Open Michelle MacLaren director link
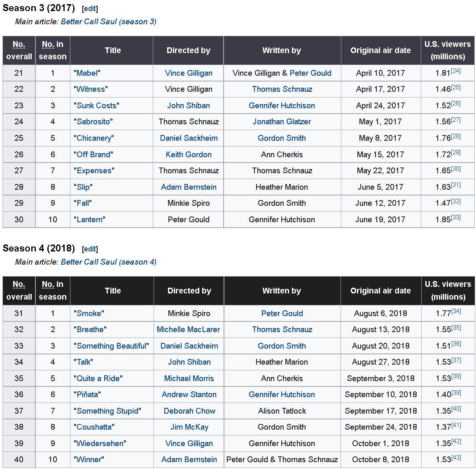This screenshot has width=476, height=470. coord(188,330)
